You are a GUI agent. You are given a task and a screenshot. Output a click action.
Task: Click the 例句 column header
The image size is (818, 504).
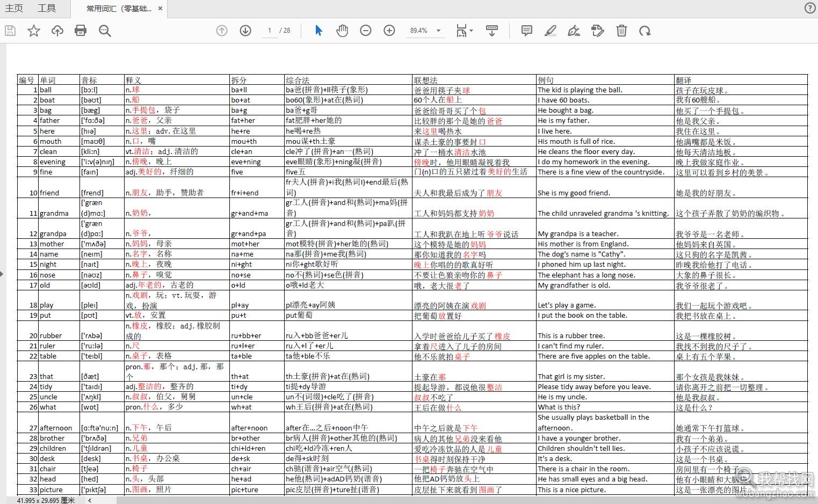(546, 80)
